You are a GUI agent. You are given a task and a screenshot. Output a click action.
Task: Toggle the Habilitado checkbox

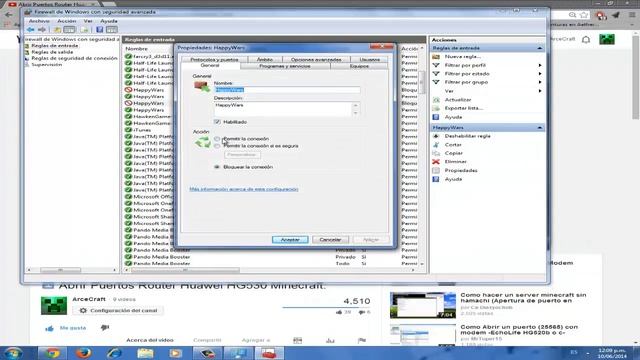[217, 122]
